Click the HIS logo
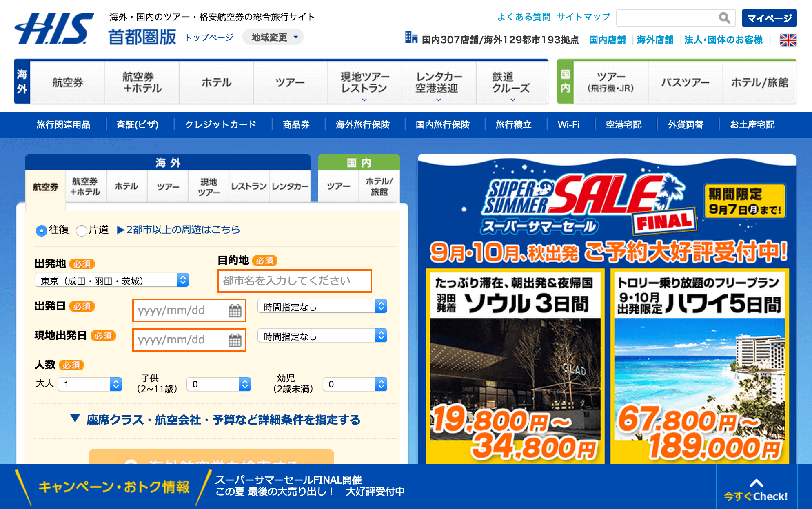812x509 pixels. [x=54, y=29]
